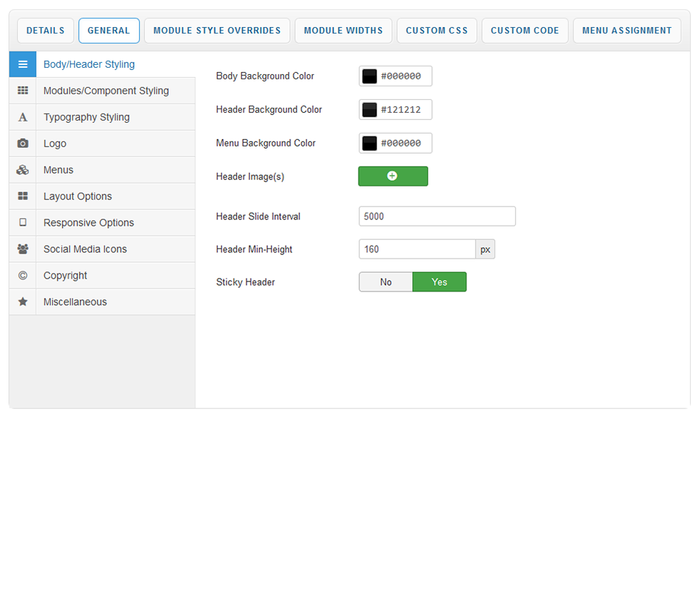Click the Body Background Color swatch
Image resolution: width=700 pixels, height=590 pixels.
point(369,76)
